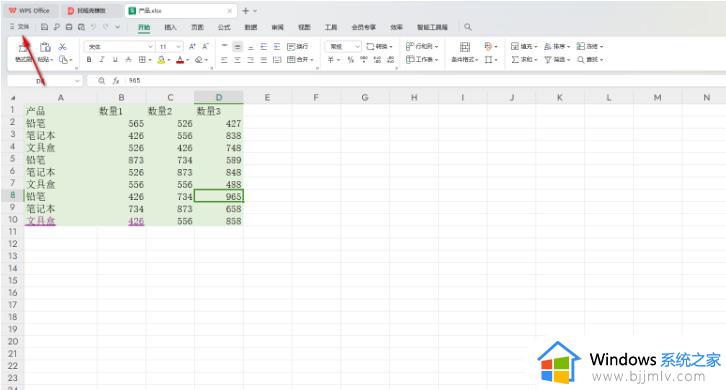The width and height of the screenshot is (726, 390).
Task: Click the Print icon in quick access bar
Action: [69, 27]
